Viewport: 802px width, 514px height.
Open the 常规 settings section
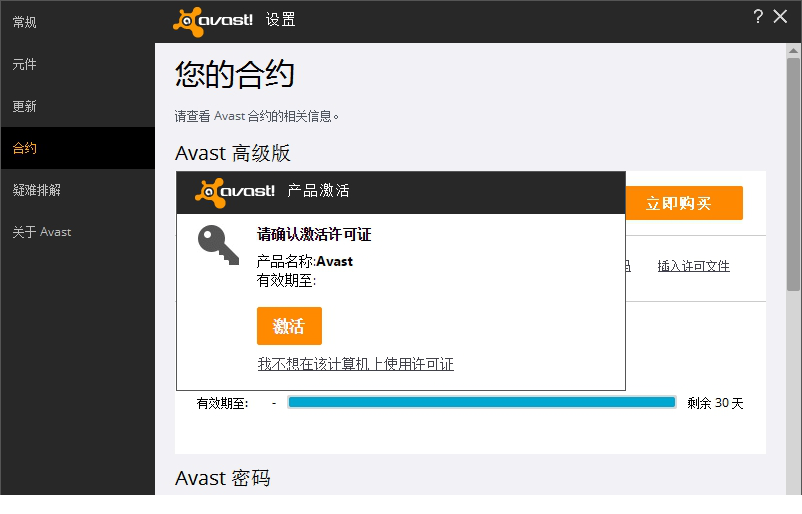click(x=77, y=23)
